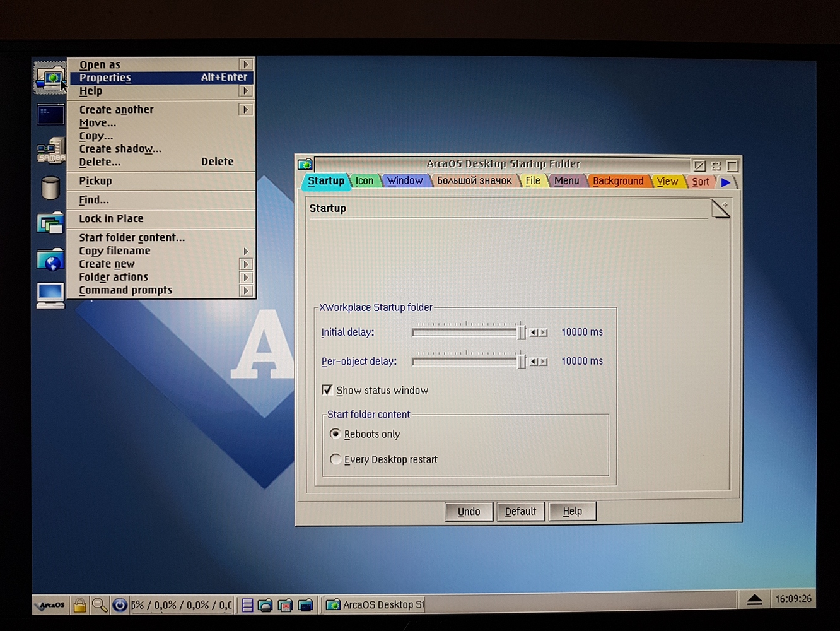The height and width of the screenshot is (631, 840).
Task: Expand the Create another submenu arrow
Action: pyautogui.click(x=246, y=110)
